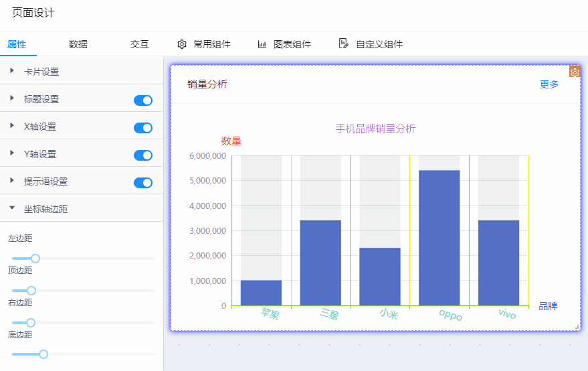Click the bar chart icon beside 图表组件
This screenshot has width=588, height=371.
click(x=262, y=44)
